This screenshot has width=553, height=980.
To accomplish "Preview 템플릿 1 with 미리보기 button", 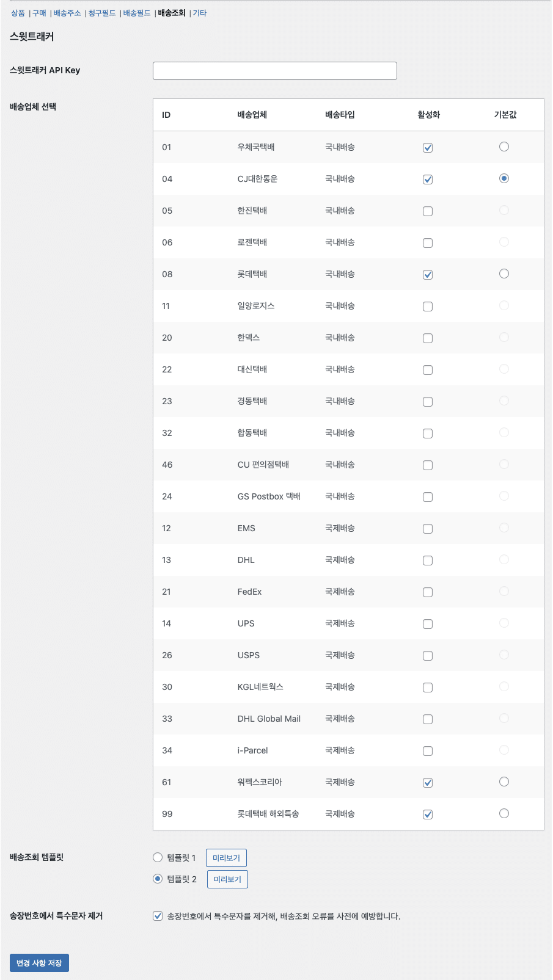I will coord(226,858).
